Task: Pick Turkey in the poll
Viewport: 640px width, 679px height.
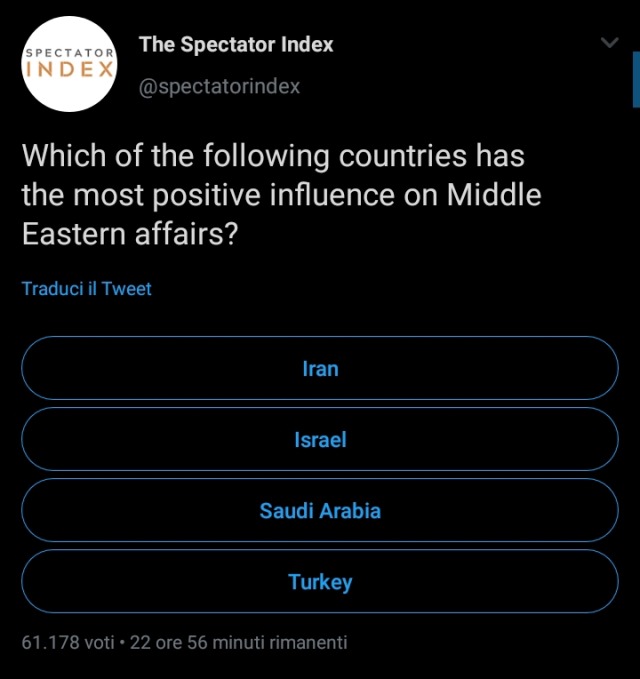Action: (x=320, y=582)
